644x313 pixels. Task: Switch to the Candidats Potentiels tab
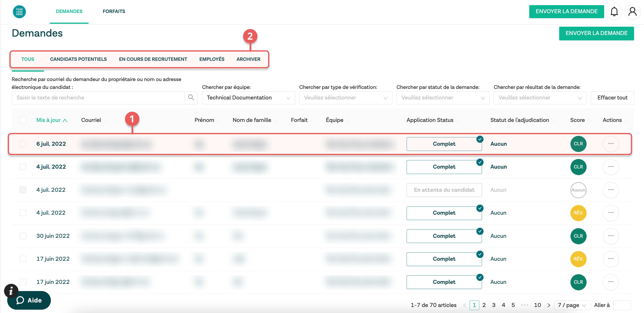click(78, 59)
